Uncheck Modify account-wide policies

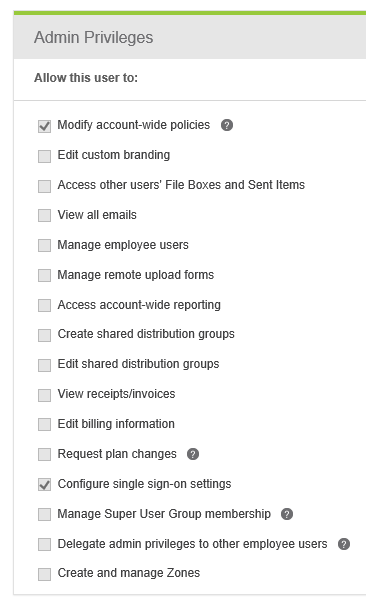44,126
